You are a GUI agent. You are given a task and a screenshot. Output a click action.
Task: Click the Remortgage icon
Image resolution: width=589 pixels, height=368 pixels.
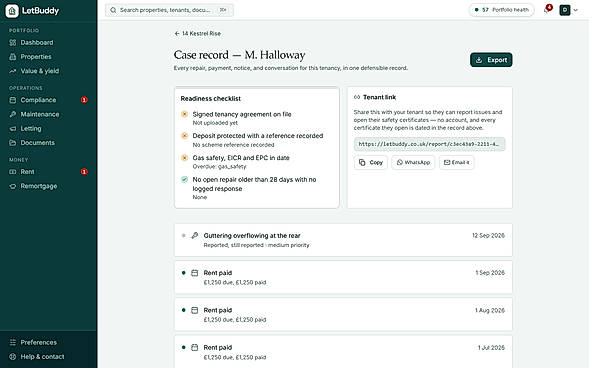pyautogui.click(x=13, y=186)
